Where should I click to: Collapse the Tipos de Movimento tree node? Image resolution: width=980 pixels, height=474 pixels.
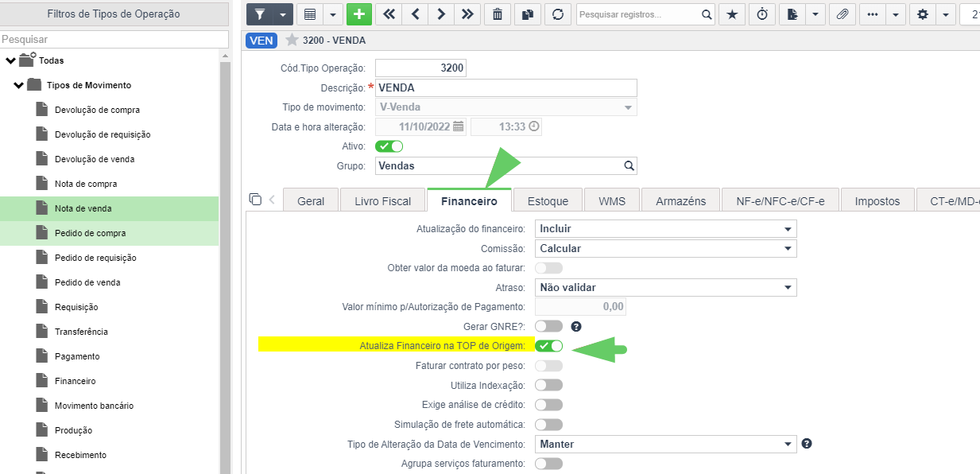[19, 85]
